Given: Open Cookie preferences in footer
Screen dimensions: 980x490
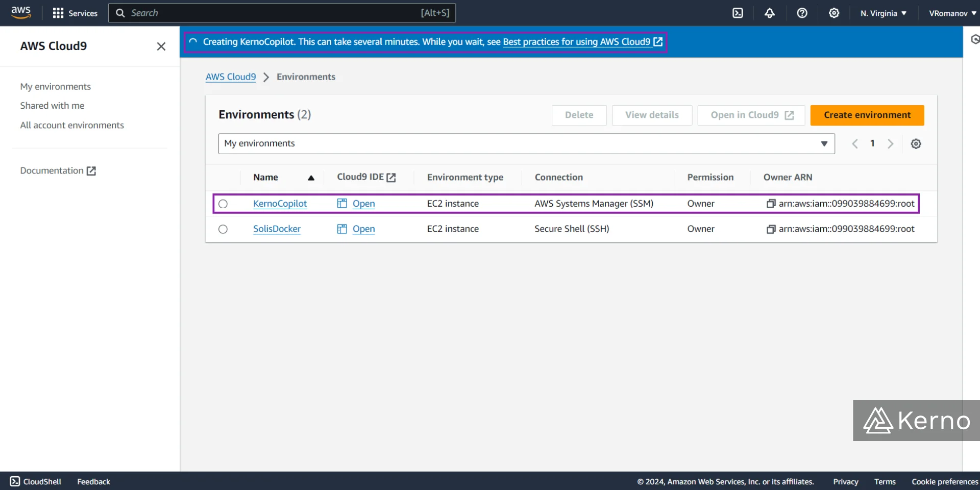Looking at the screenshot, I should click(x=945, y=481).
